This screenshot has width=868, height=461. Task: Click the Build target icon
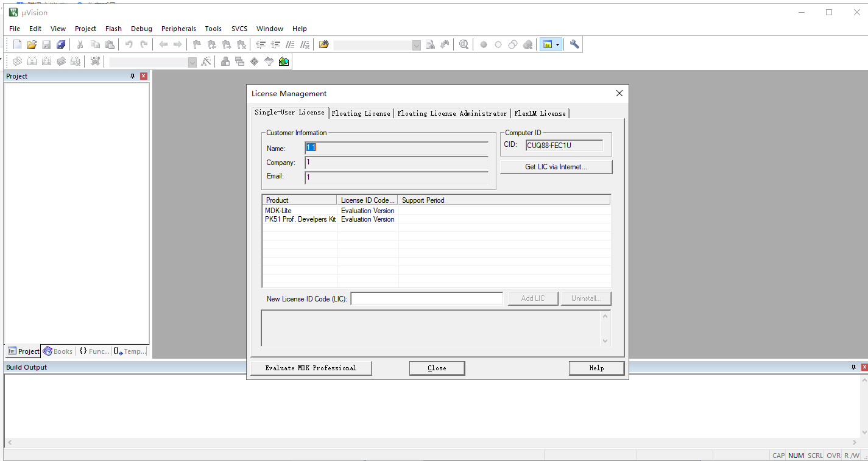pos(32,61)
